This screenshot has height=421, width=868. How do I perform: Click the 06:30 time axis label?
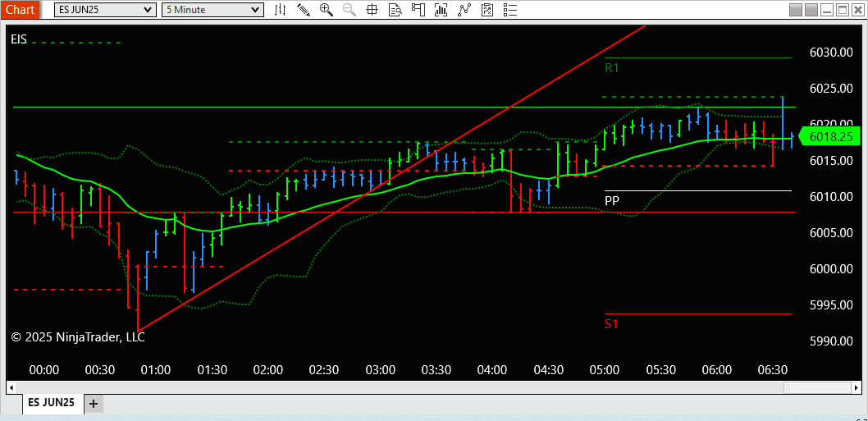772,369
